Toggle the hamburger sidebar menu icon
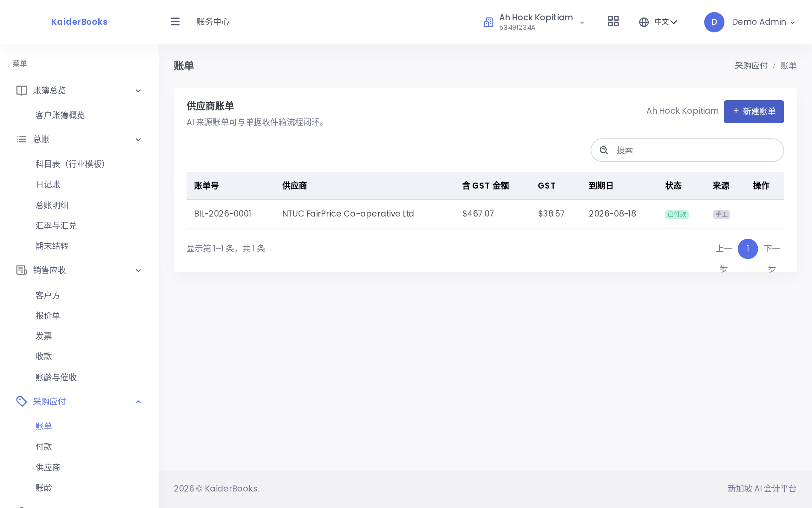This screenshot has height=508, width=812. pos(175,22)
